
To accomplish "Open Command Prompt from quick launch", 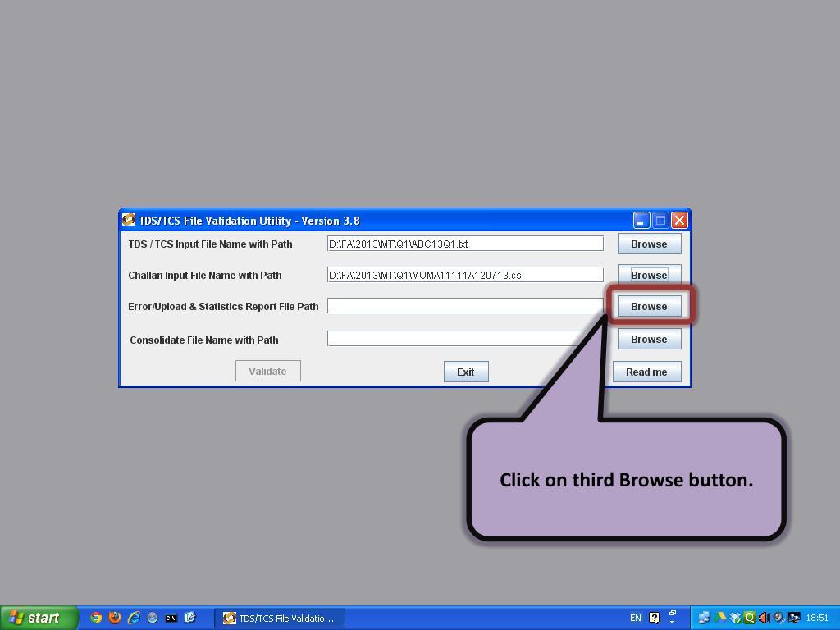I will 171,619.
